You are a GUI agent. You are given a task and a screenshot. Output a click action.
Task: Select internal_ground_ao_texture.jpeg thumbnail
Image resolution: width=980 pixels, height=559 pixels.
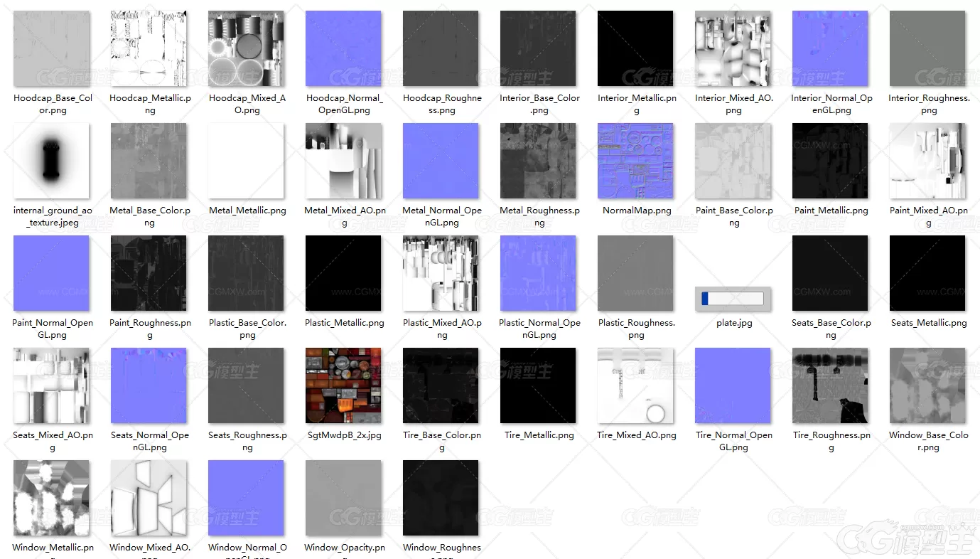click(51, 161)
